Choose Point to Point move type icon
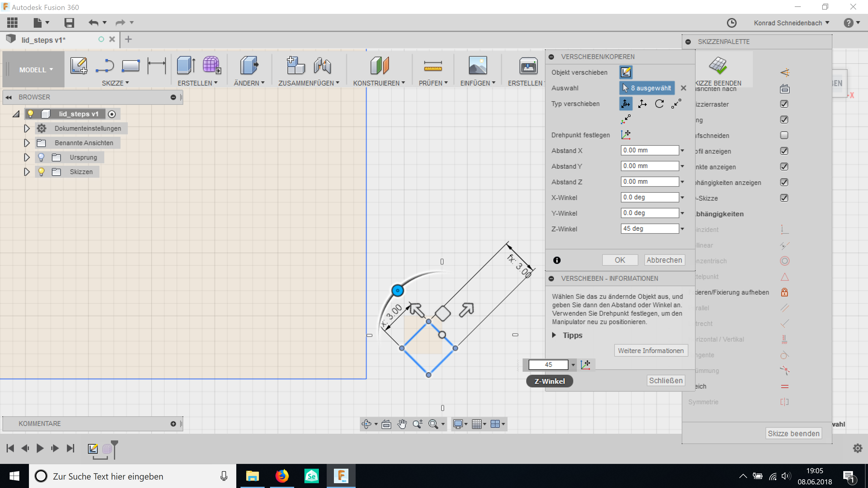The width and height of the screenshot is (868, 488). (676, 104)
